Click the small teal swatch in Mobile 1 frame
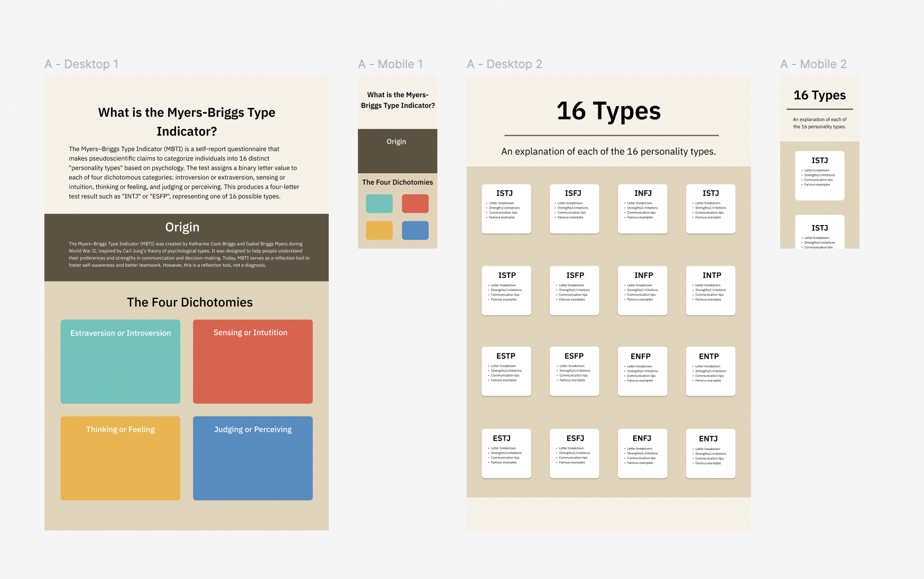Image resolution: width=924 pixels, height=579 pixels. (x=379, y=203)
